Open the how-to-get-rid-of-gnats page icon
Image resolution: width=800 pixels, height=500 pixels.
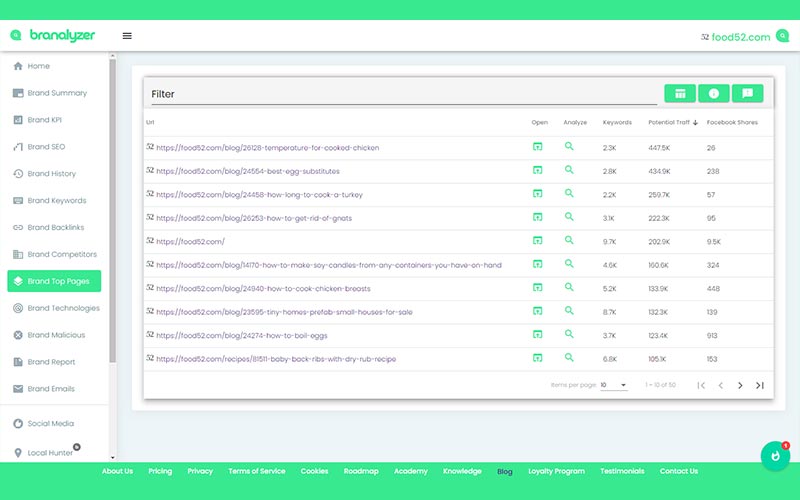pos(537,217)
